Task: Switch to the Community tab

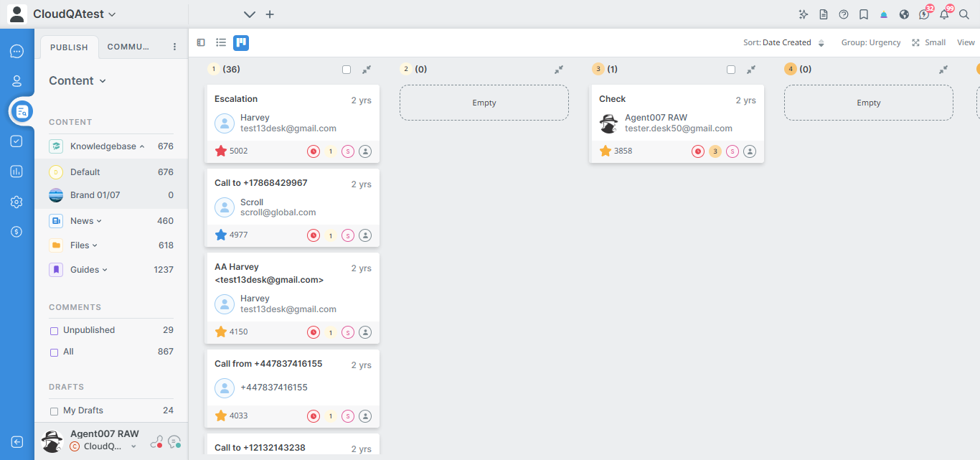Action: [128, 47]
